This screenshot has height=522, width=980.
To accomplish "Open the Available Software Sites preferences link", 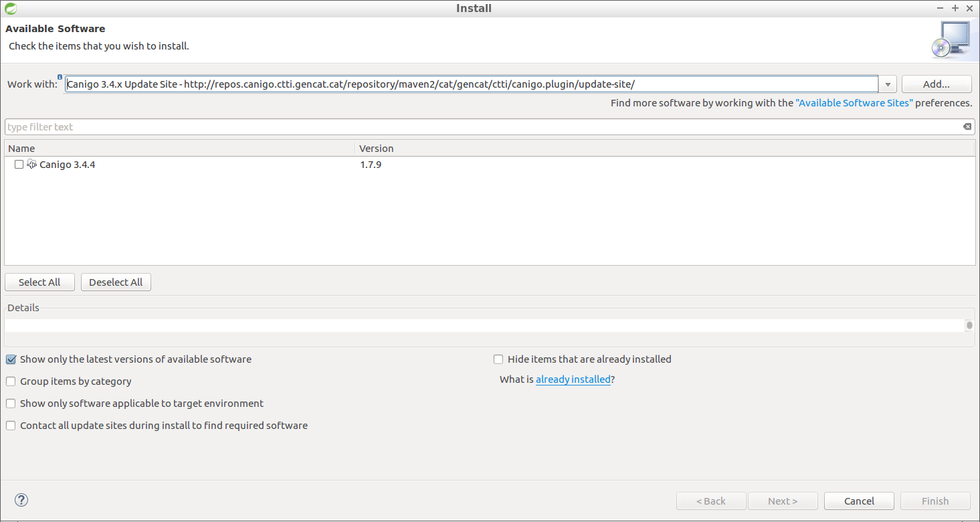I will coord(854,103).
